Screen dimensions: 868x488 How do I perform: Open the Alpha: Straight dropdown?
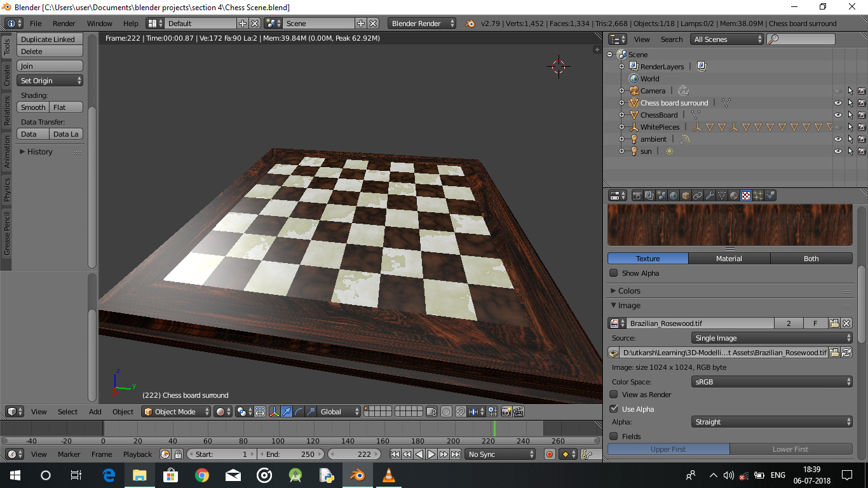tap(771, 422)
